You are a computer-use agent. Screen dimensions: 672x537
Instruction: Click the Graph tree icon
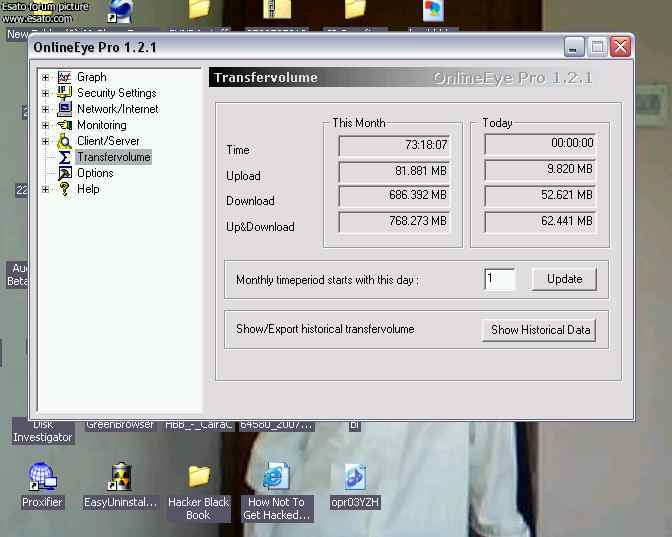point(64,77)
